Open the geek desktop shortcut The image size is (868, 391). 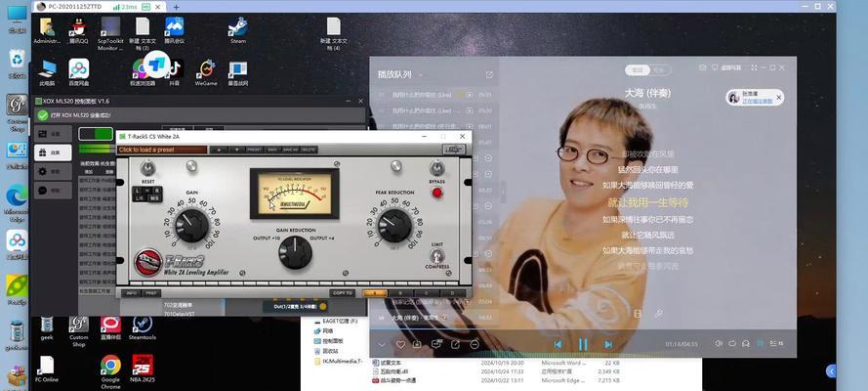47,327
